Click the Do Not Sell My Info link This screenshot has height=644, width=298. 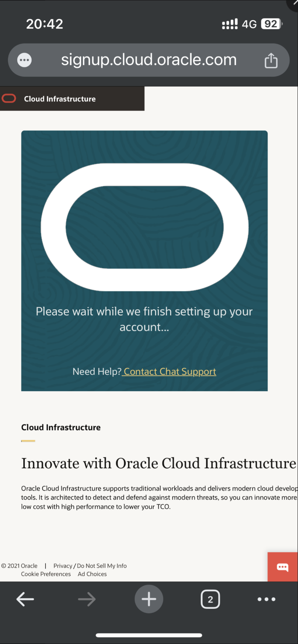(x=102, y=566)
